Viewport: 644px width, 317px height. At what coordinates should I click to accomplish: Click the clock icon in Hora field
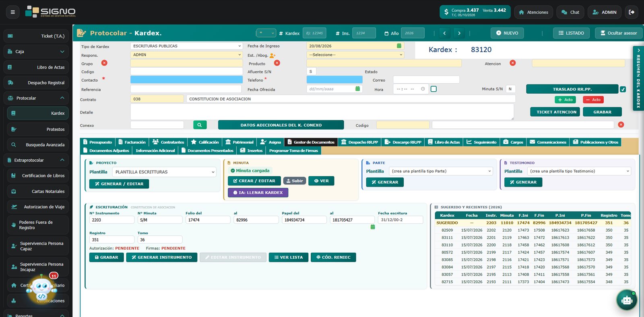tap(423, 89)
